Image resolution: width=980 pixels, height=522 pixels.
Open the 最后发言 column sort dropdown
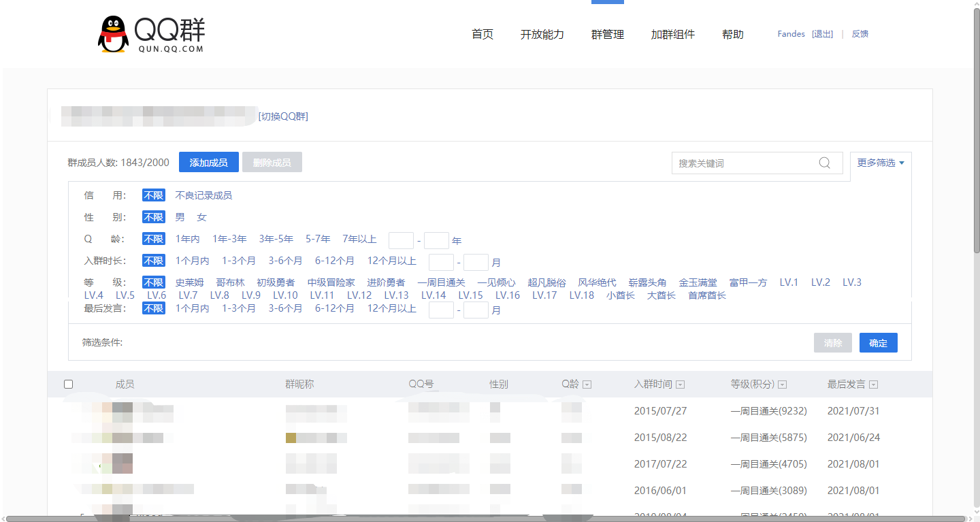(x=873, y=384)
